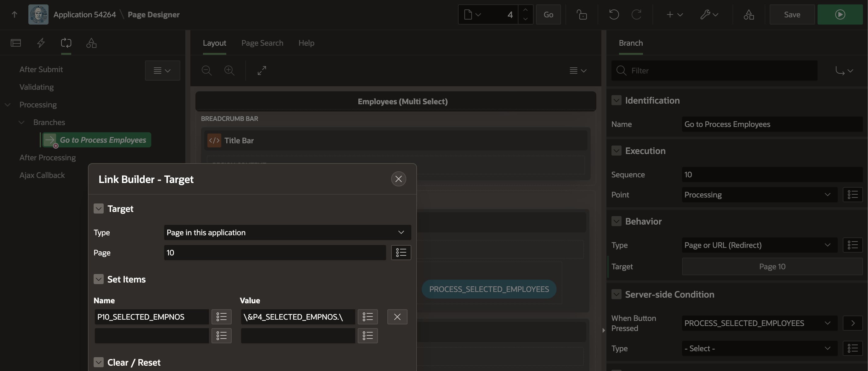Collapse the Server-side Condition group
Screen dimensions: 868x371
616,294
